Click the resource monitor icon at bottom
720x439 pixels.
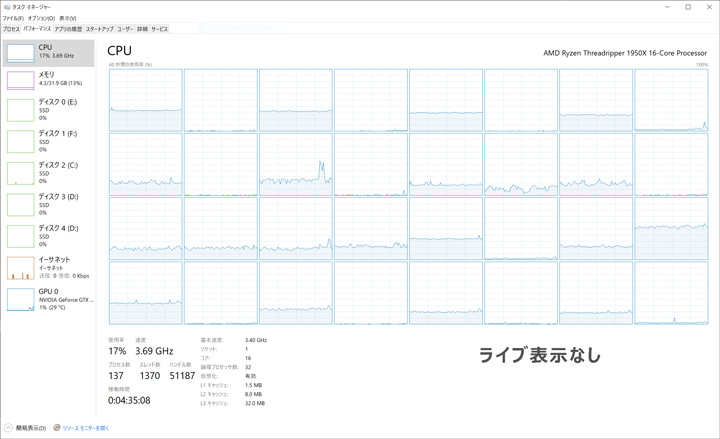coord(57,428)
